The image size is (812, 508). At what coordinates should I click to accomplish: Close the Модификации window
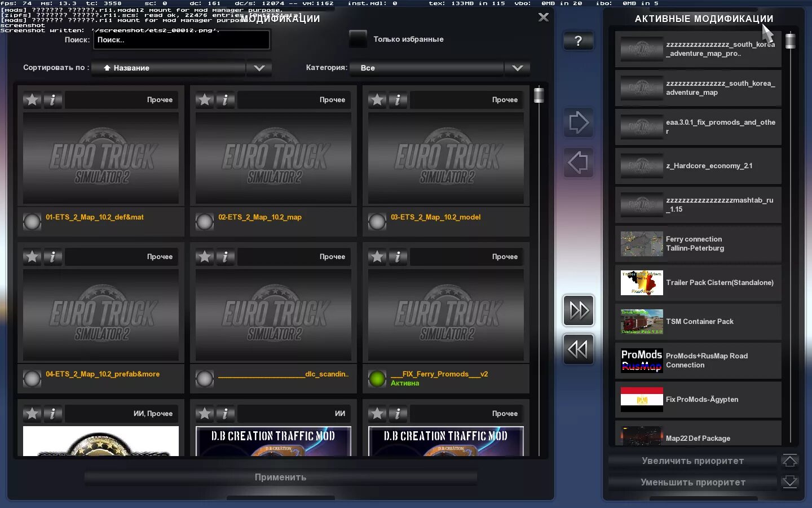(x=544, y=17)
